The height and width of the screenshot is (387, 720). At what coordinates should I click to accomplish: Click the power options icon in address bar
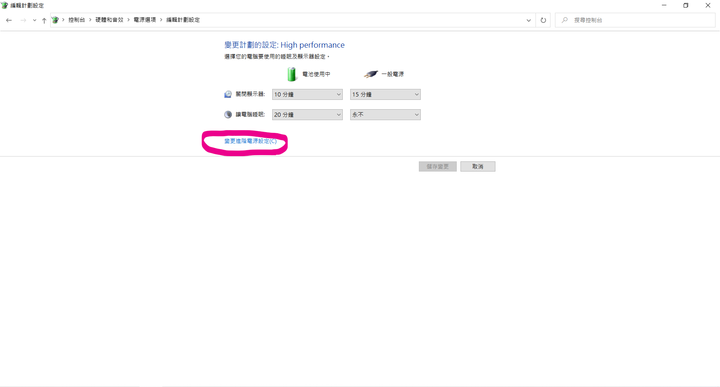(55, 20)
